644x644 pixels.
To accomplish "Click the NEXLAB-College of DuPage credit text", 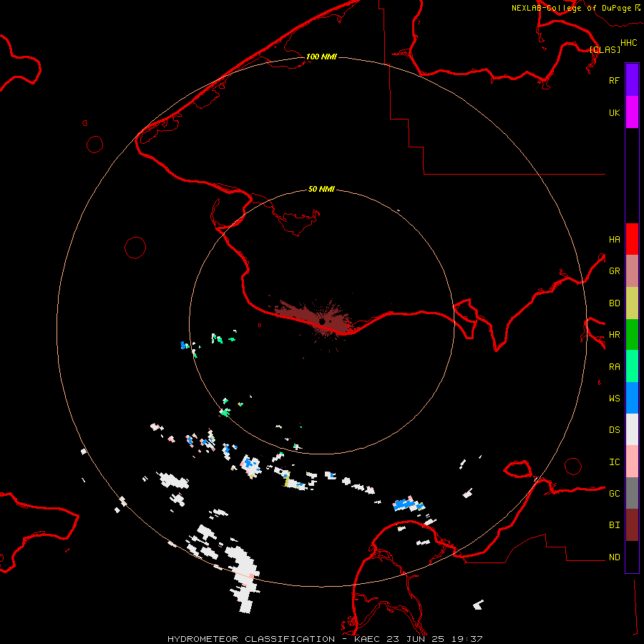I will 571,8.
